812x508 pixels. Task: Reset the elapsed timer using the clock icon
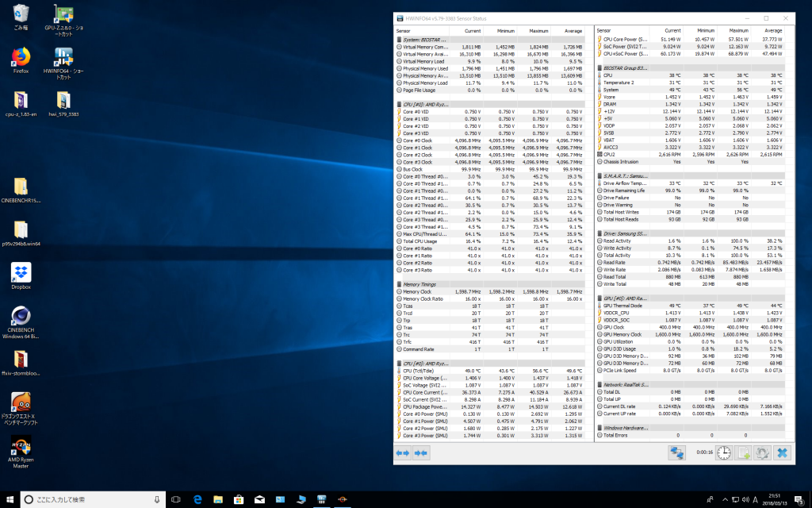[724, 452]
